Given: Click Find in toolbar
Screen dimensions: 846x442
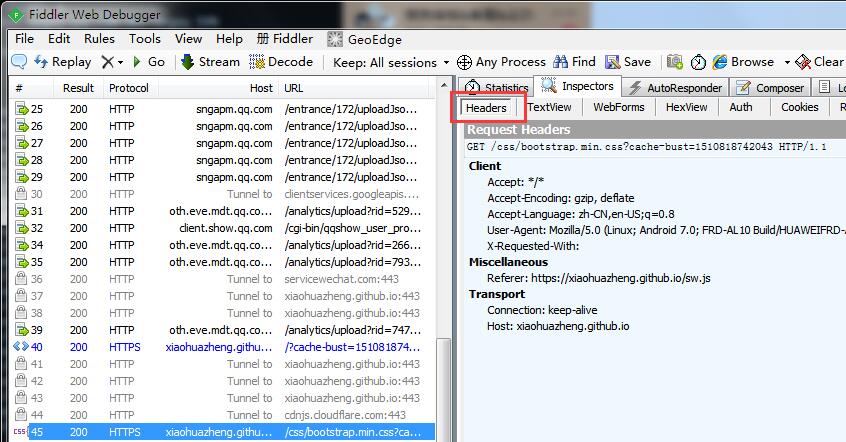Looking at the screenshot, I should point(575,62).
